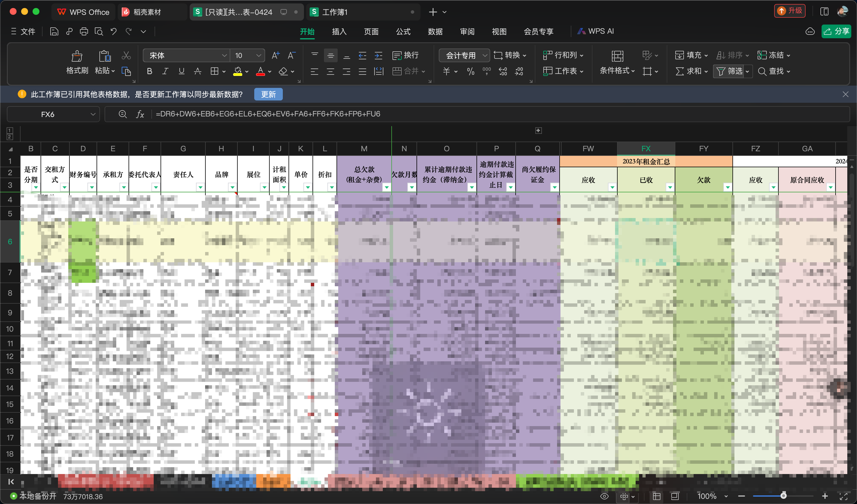The height and width of the screenshot is (504, 857).
Task: Expand filter arrow on 品牌 column header
Action: [x=232, y=187]
